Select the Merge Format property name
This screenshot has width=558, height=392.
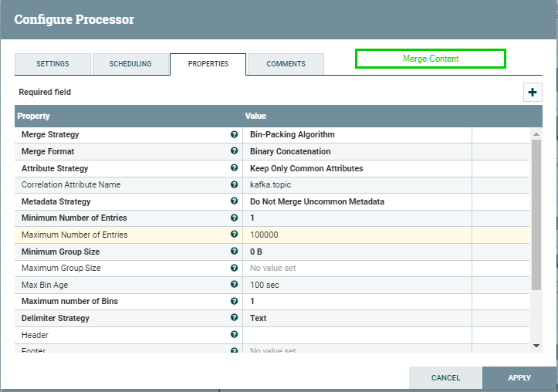point(48,151)
